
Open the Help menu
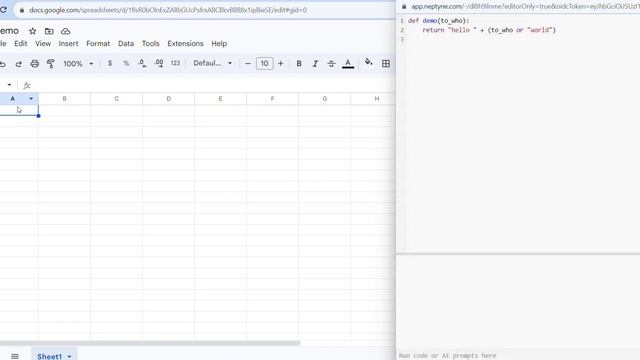click(x=219, y=43)
